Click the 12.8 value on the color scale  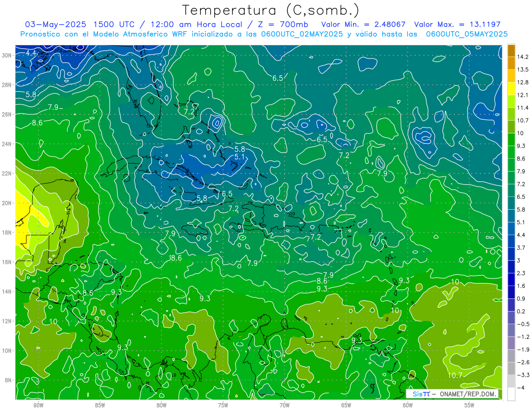coord(523,82)
